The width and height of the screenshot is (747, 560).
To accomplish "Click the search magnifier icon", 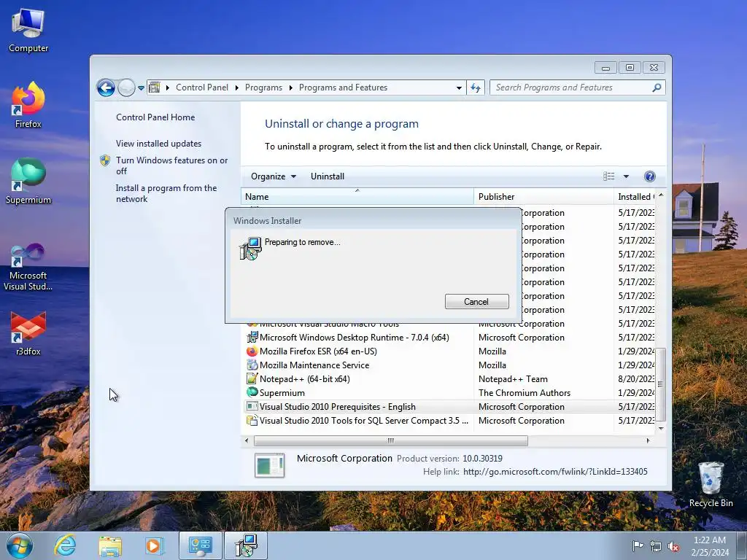I will coord(657,87).
